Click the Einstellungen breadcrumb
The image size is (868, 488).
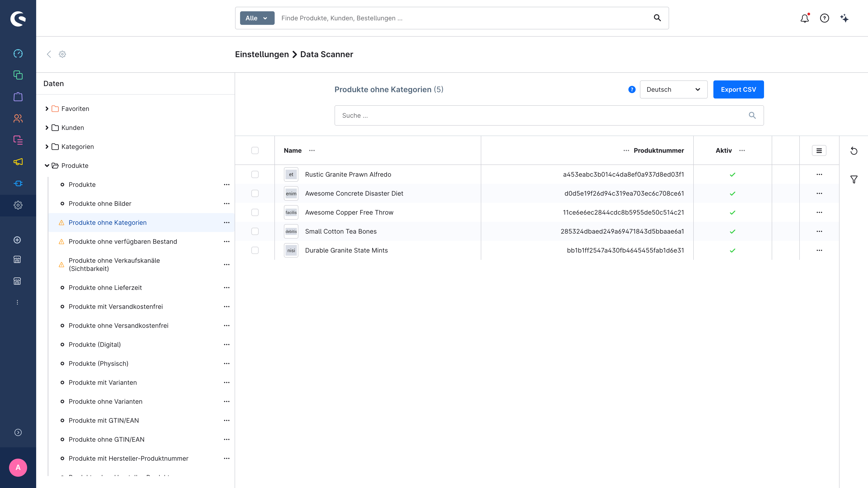(262, 54)
